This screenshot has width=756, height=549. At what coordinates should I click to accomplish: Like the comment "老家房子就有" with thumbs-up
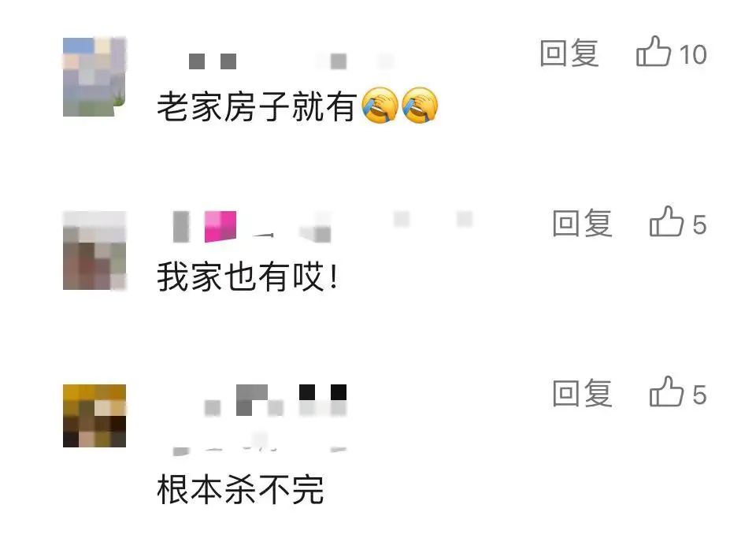654,51
